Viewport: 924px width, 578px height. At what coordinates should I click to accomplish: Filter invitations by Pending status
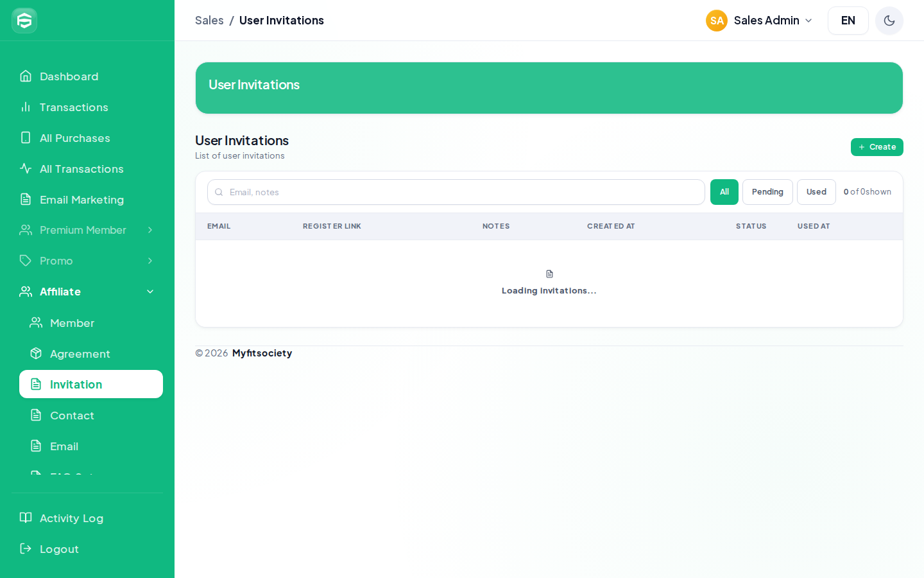[x=767, y=192]
